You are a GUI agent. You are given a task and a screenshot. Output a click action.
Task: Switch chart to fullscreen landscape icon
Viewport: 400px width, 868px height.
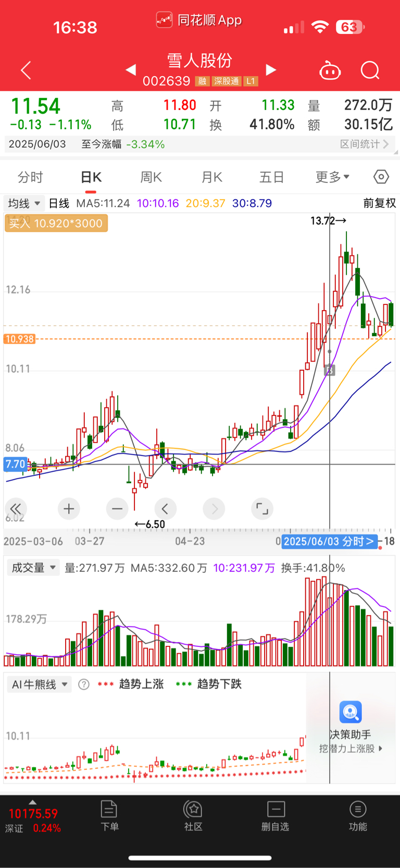click(262, 509)
